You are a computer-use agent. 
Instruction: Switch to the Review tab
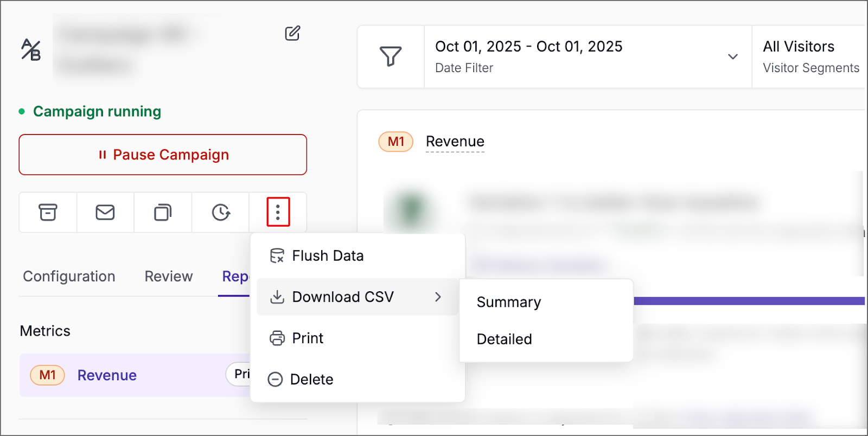coord(169,277)
